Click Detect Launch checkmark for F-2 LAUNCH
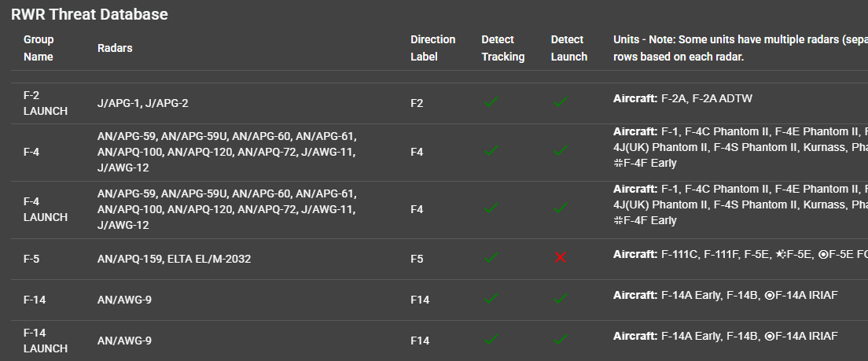Image resolution: width=868 pixels, height=361 pixels. 561,101
